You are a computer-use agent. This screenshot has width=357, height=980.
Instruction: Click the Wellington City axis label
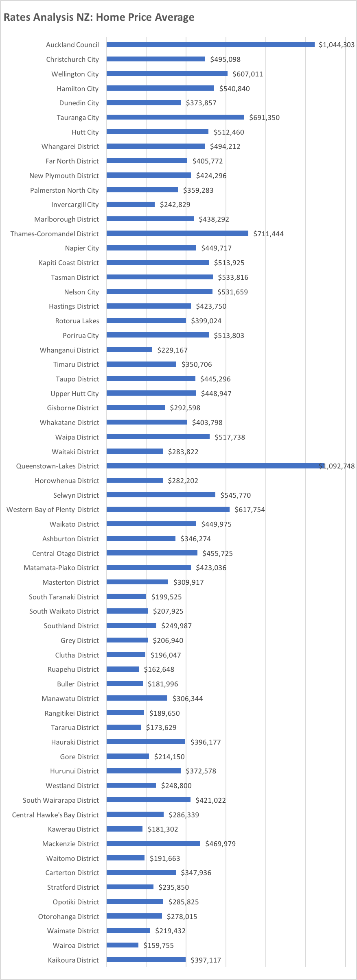[75, 74]
